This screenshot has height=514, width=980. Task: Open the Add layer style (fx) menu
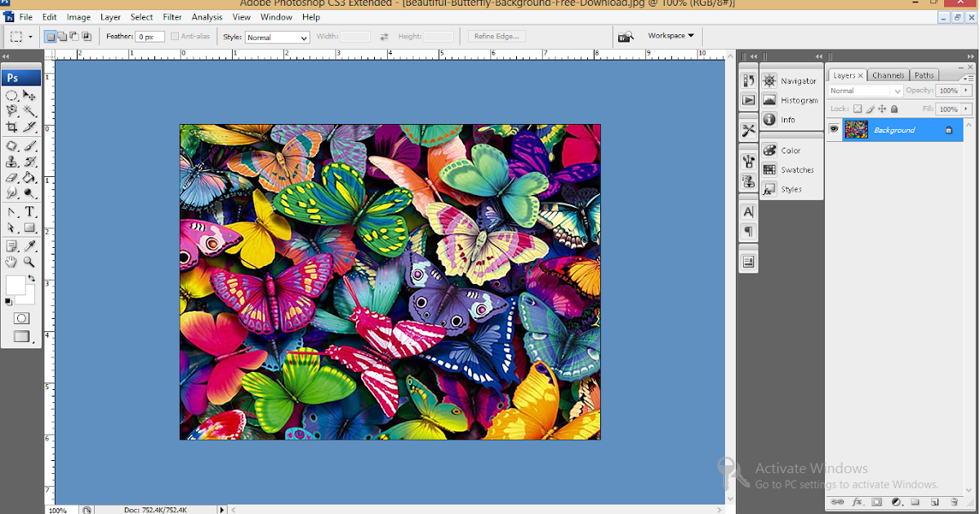click(x=857, y=503)
